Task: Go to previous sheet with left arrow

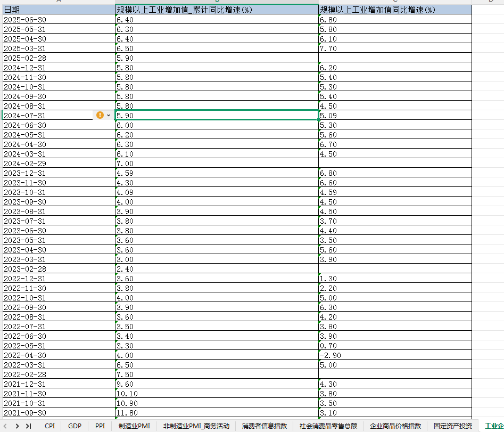Action: point(6,426)
